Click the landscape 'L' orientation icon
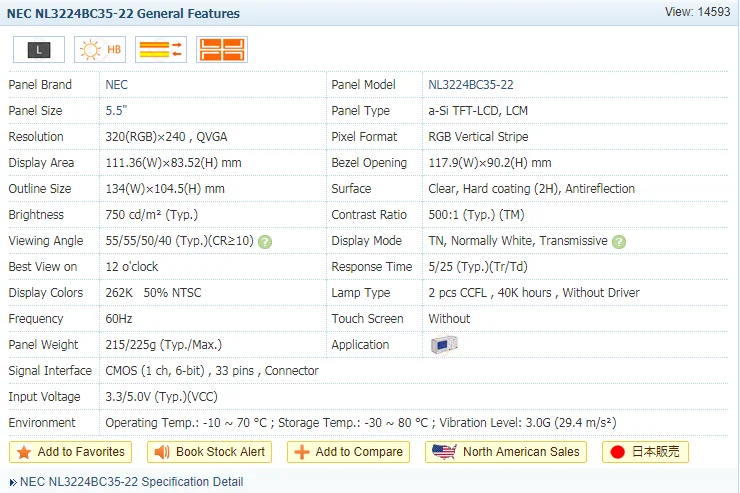 [x=39, y=50]
